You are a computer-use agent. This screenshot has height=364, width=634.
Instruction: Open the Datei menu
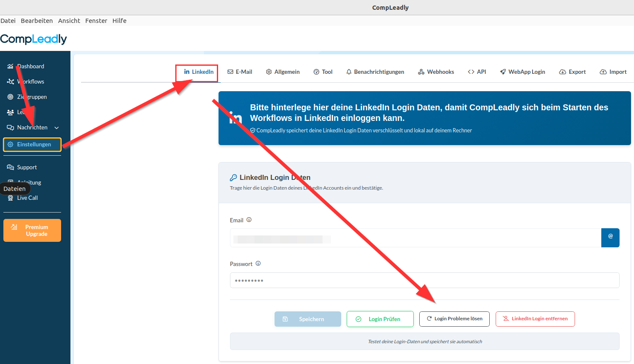coord(8,20)
